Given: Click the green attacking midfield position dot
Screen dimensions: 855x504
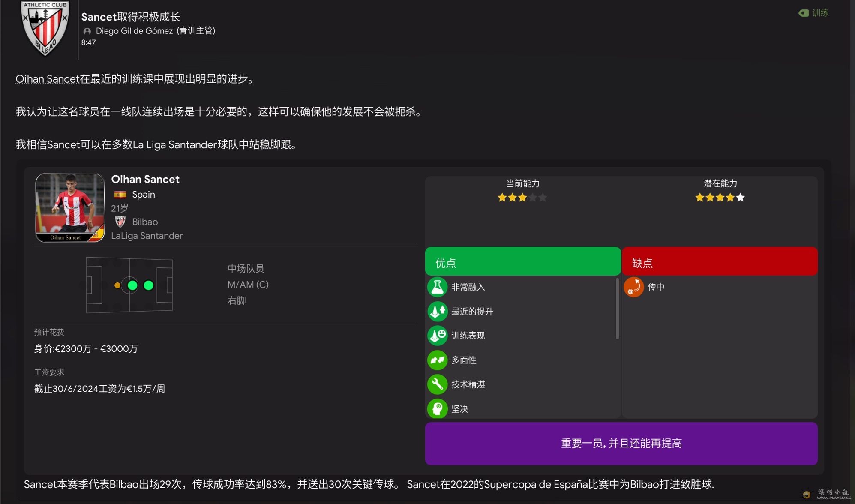Looking at the screenshot, I should click(x=149, y=285).
